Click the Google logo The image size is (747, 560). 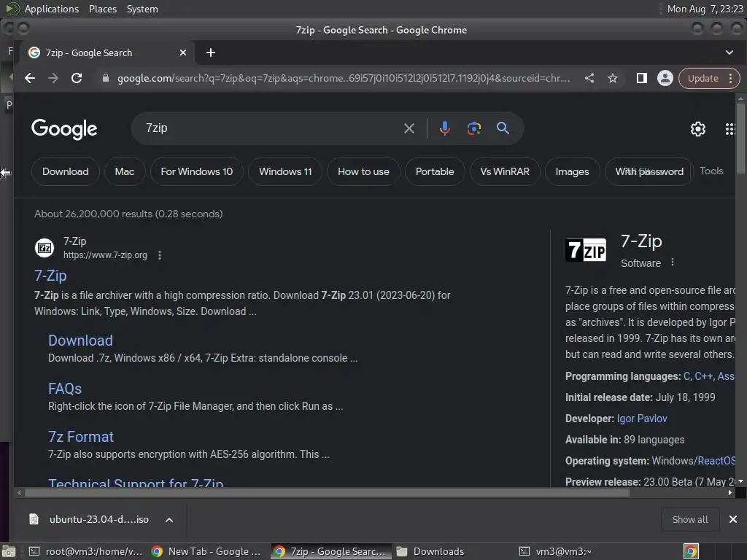point(64,128)
